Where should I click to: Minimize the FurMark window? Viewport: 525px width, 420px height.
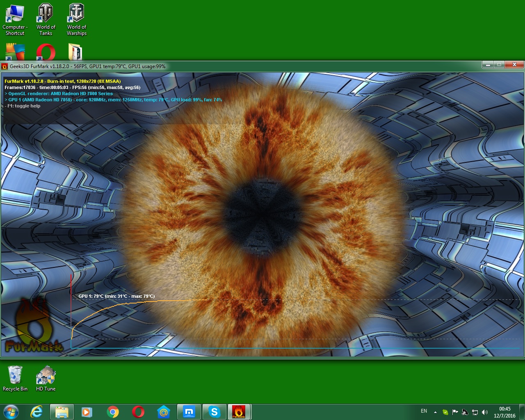(488, 65)
